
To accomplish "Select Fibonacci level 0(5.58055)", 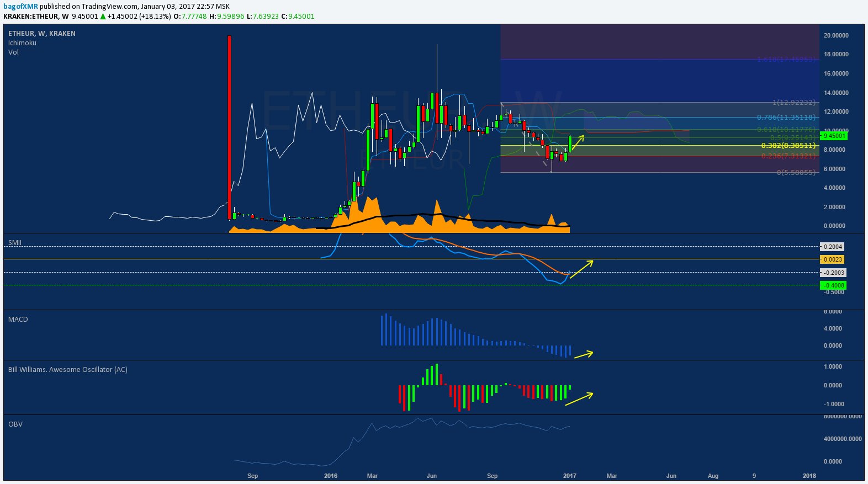I will [796, 173].
